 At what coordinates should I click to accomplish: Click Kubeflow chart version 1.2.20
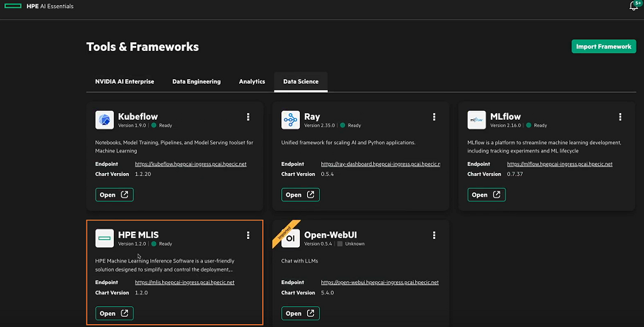click(143, 174)
